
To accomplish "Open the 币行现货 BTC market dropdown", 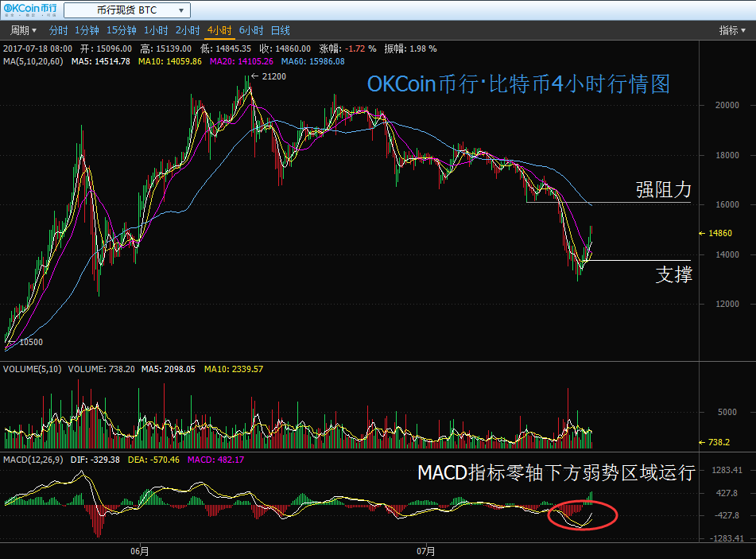I will 126,10.
